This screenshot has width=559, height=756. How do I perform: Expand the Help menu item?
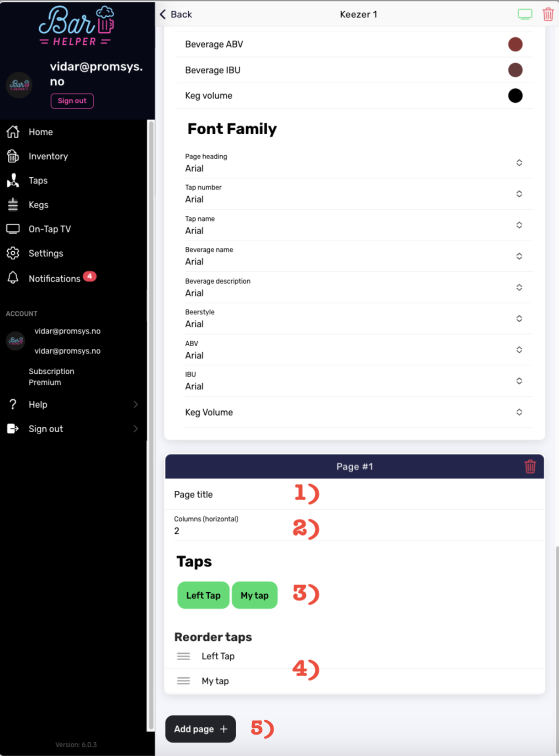point(72,404)
